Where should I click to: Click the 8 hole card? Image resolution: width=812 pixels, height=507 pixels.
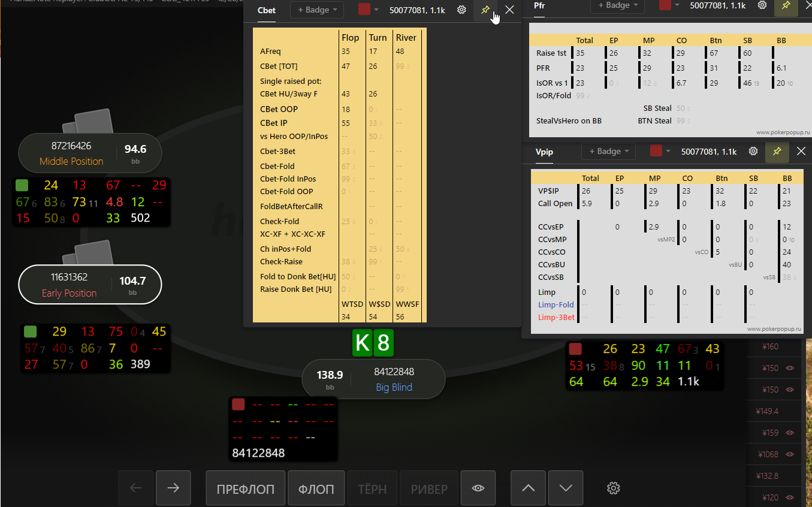pos(384,343)
